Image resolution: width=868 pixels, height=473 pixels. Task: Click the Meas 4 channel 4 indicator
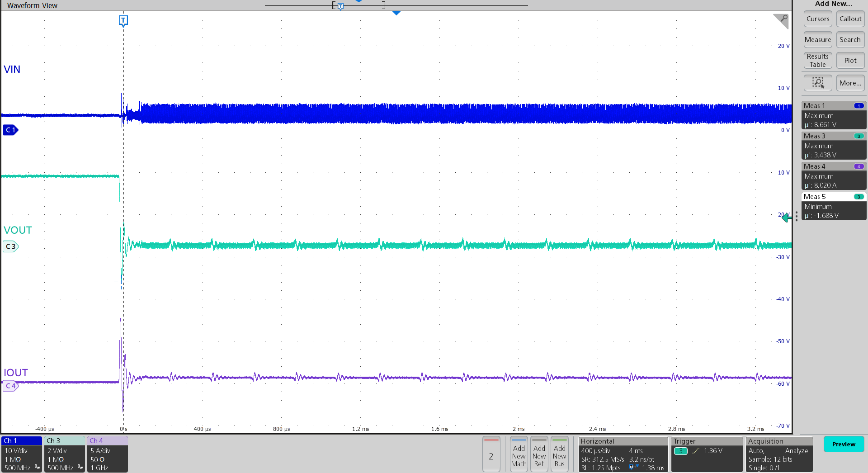click(x=859, y=166)
